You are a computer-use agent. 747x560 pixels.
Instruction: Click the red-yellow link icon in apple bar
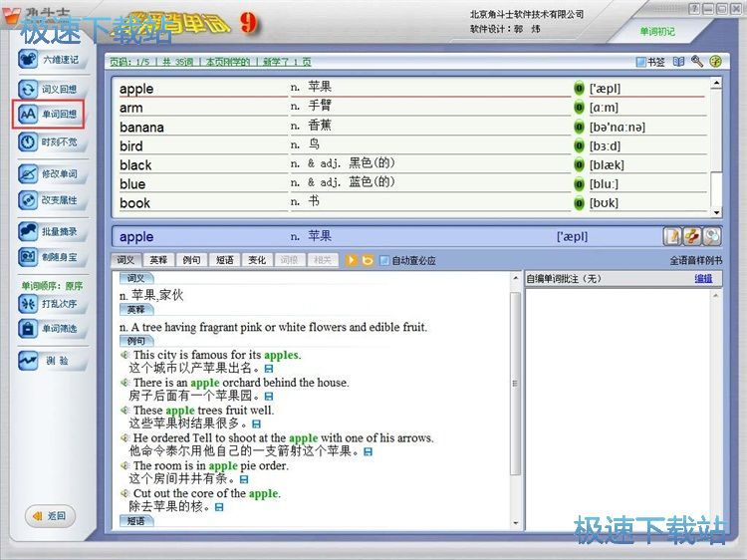[x=692, y=236]
